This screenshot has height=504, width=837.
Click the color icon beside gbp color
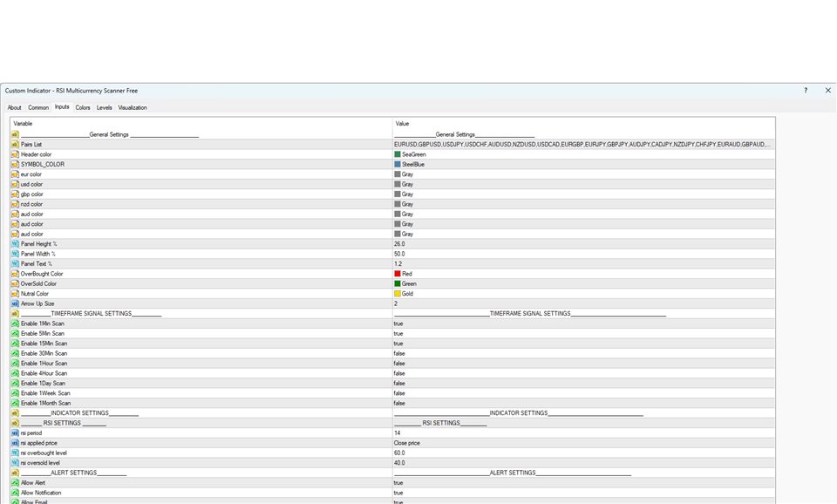click(15, 194)
